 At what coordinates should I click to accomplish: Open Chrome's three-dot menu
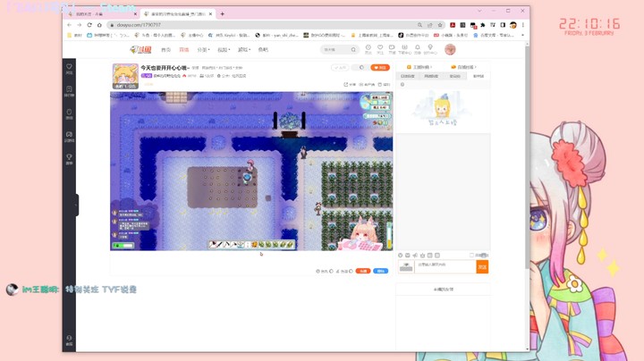[523, 25]
